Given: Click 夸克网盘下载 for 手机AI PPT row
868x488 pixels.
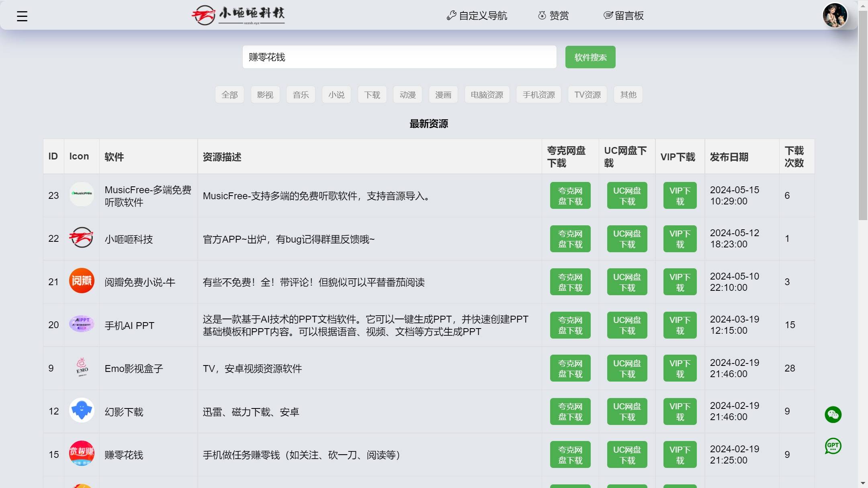Looking at the screenshot, I should [570, 325].
